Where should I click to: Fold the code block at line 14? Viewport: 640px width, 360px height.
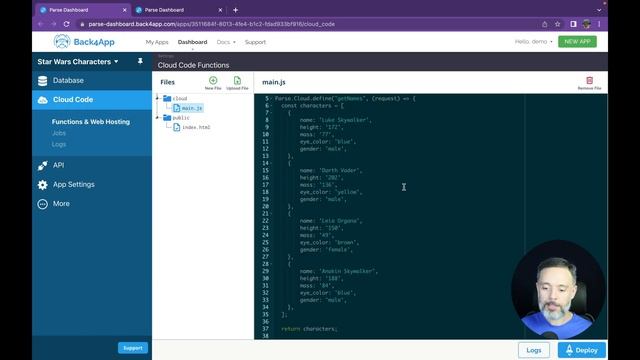271,163
